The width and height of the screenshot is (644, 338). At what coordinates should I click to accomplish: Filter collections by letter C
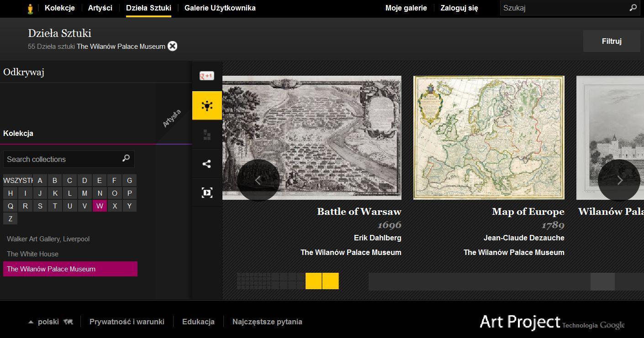point(69,180)
